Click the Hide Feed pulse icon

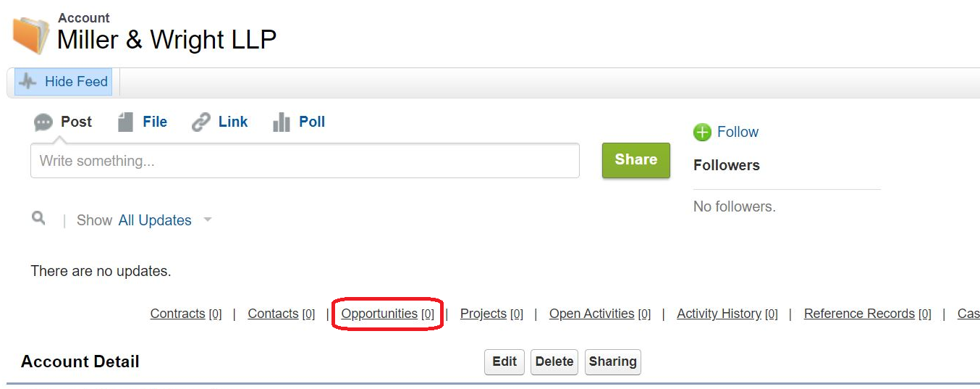tap(28, 81)
